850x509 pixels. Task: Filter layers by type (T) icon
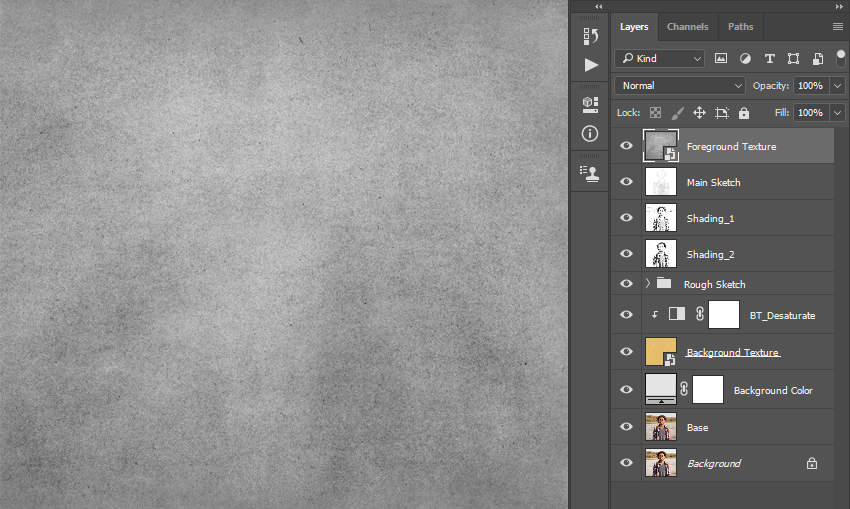(769, 59)
